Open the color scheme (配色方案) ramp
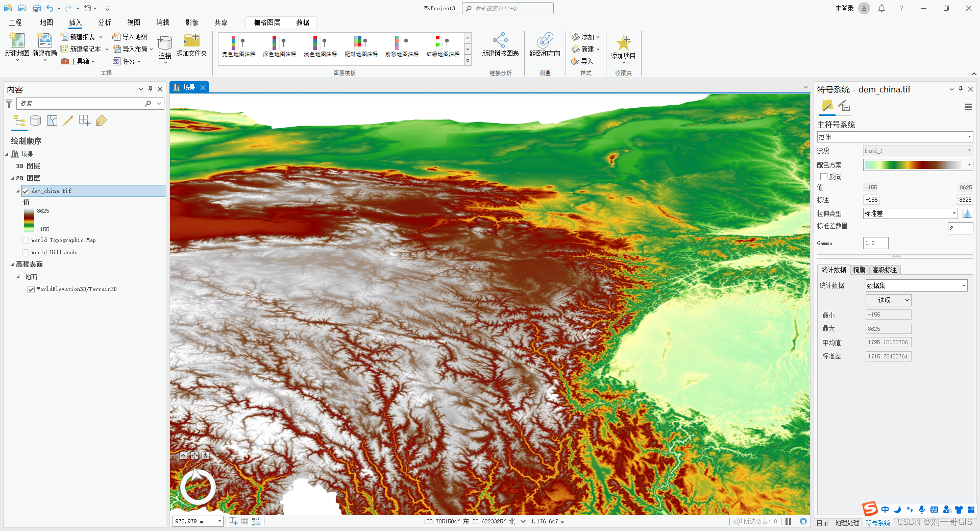The width and height of the screenshot is (980, 531). pyautogui.click(x=918, y=165)
